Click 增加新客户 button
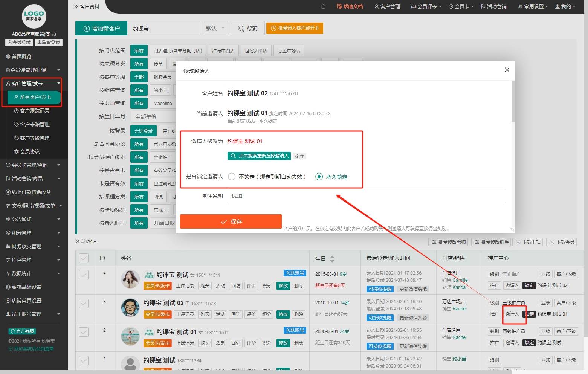Image resolution: width=588 pixels, height=374 pixels. (101, 28)
